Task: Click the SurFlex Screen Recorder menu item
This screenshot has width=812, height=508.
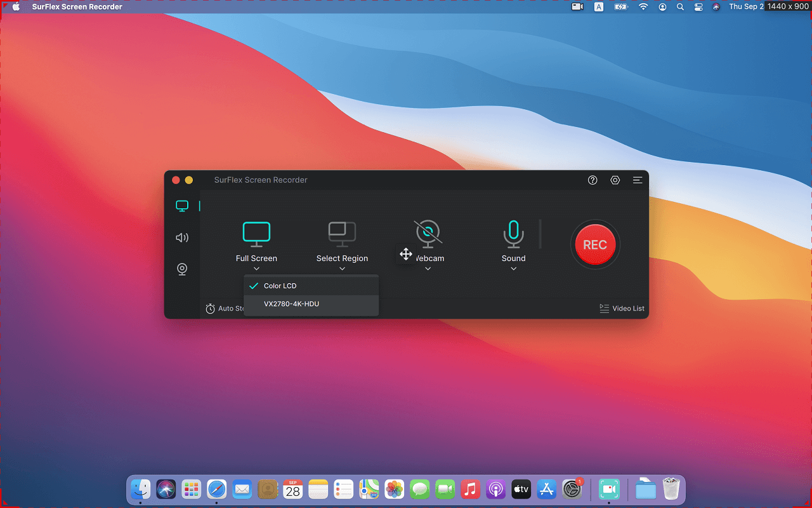Action: 77,7
